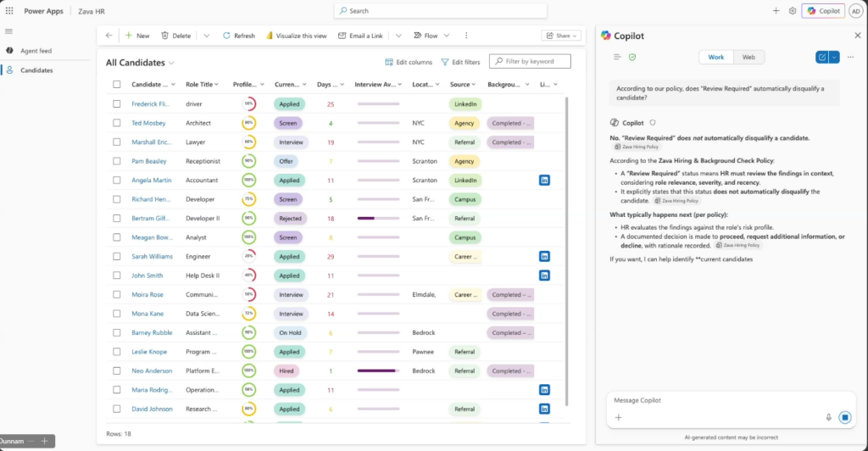Open the settings gear icon
The width and height of the screenshot is (868, 451).
[792, 11]
